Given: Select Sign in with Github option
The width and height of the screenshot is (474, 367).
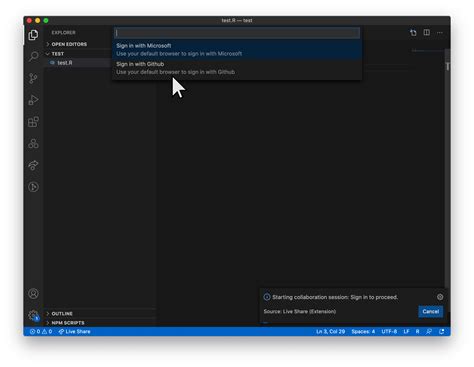Looking at the screenshot, I should pyautogui.click(x=237, y=68).
